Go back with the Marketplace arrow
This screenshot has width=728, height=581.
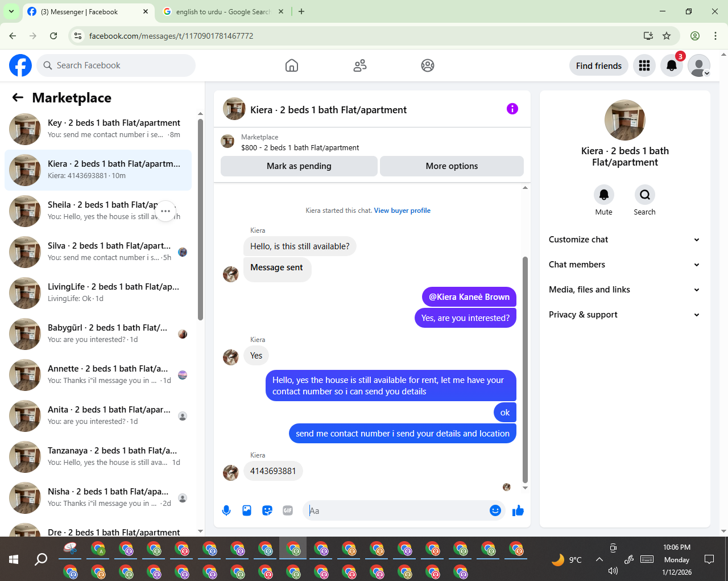18,98
